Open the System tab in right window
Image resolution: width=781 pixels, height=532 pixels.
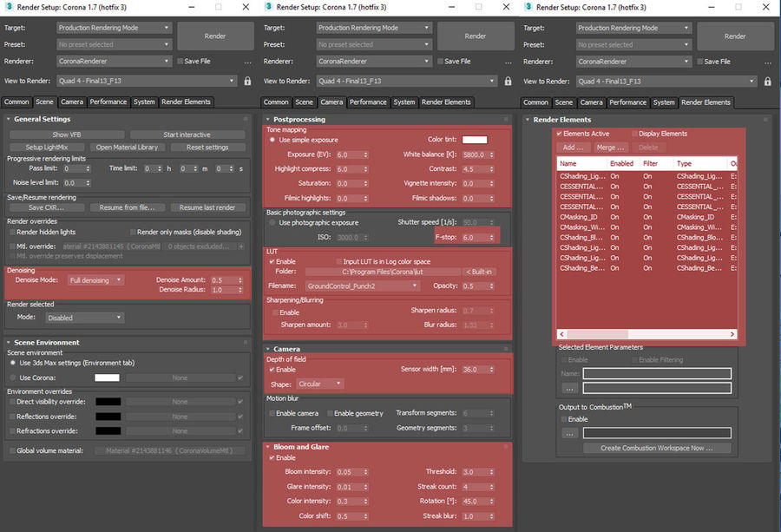[x=664, y=102]
